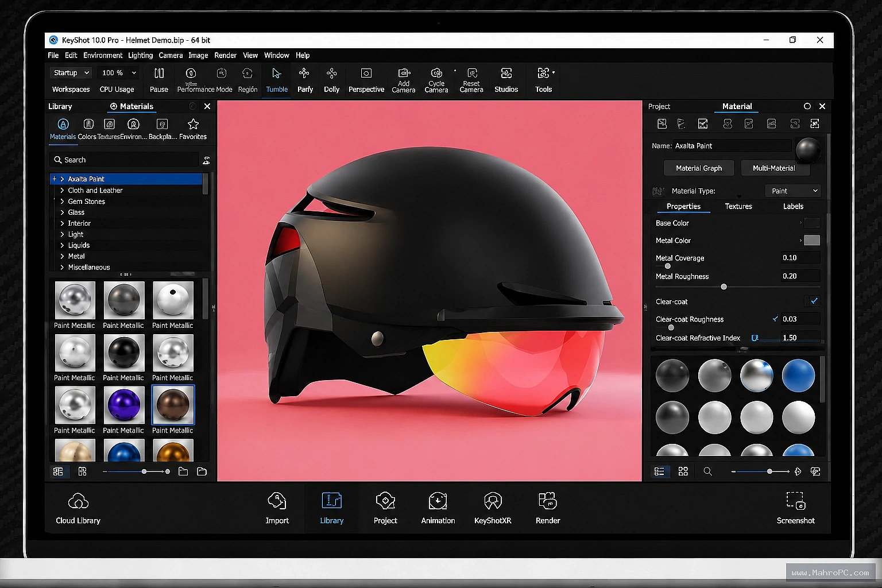Switch Project material swatches to grid view
This screenshot has height=588, width=882.
click(x=683, y=471)
